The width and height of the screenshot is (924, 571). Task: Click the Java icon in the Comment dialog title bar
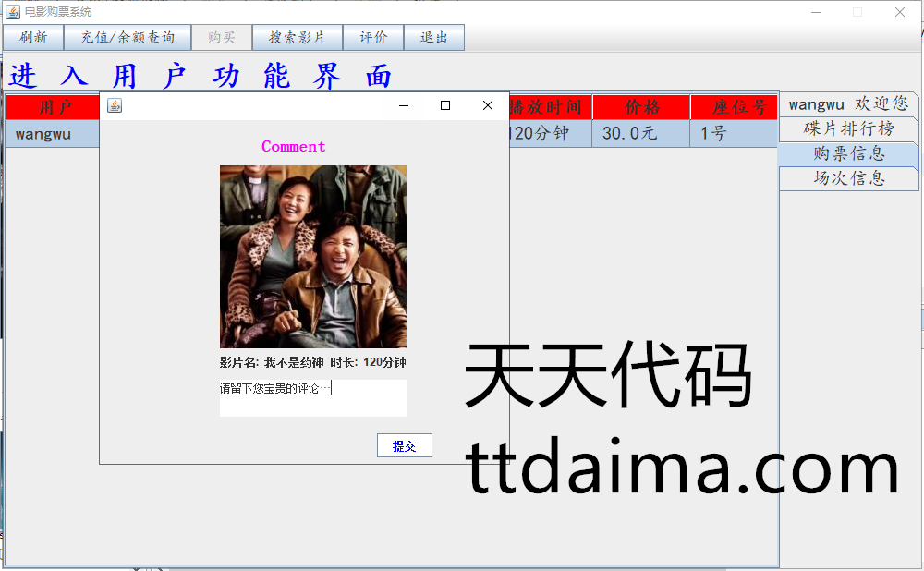pyautogui.click(x=115, y=106)
